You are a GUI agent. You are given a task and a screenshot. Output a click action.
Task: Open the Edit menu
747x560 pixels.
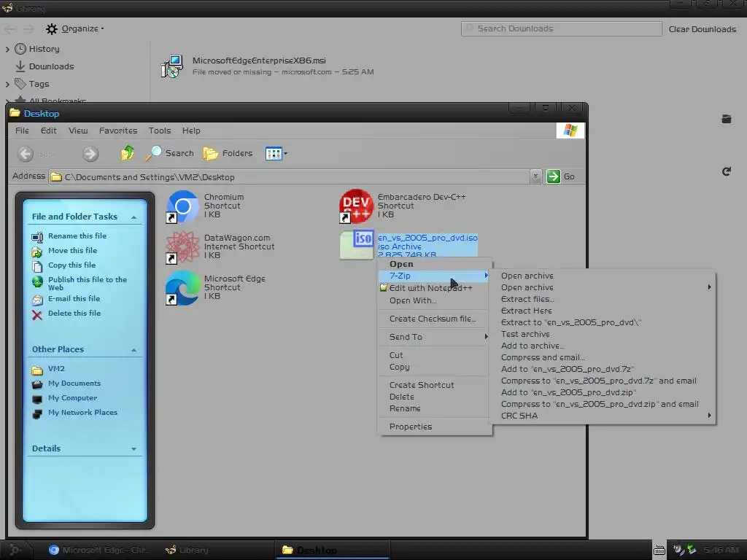click(x=49, y=131)
